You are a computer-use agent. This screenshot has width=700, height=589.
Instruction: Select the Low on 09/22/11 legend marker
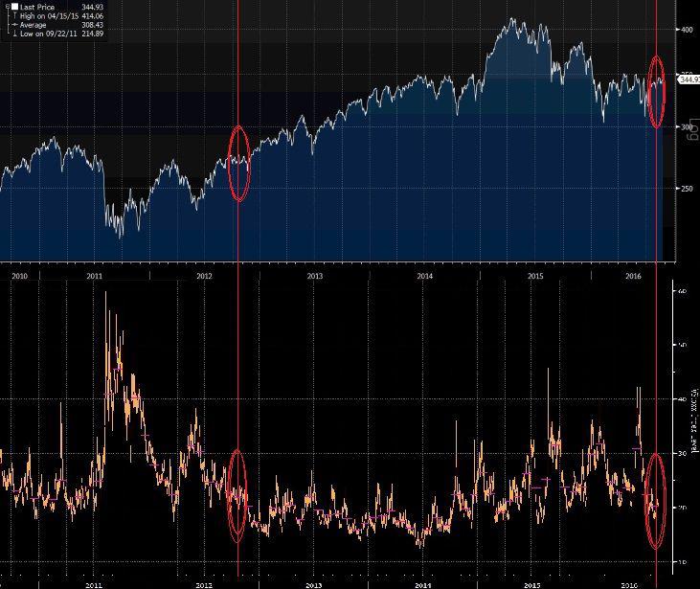pyautogui.click(x=14, y=34)
